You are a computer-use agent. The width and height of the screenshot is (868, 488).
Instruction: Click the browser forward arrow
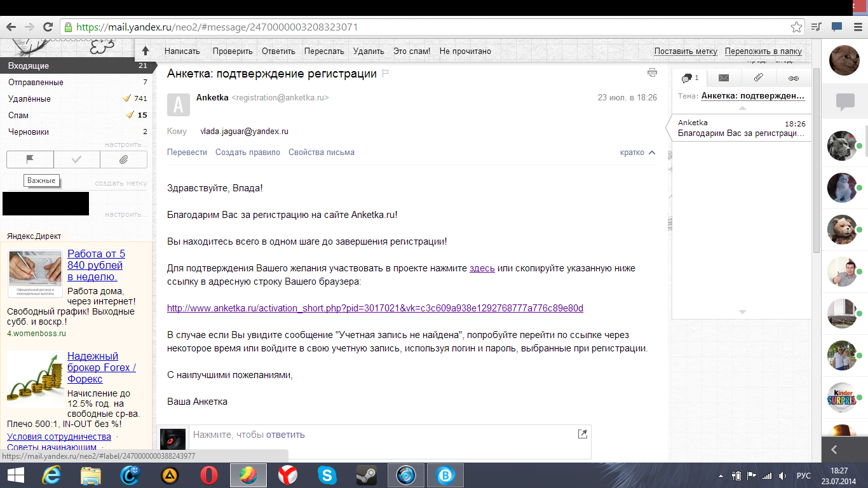click(x=29, y=27)
